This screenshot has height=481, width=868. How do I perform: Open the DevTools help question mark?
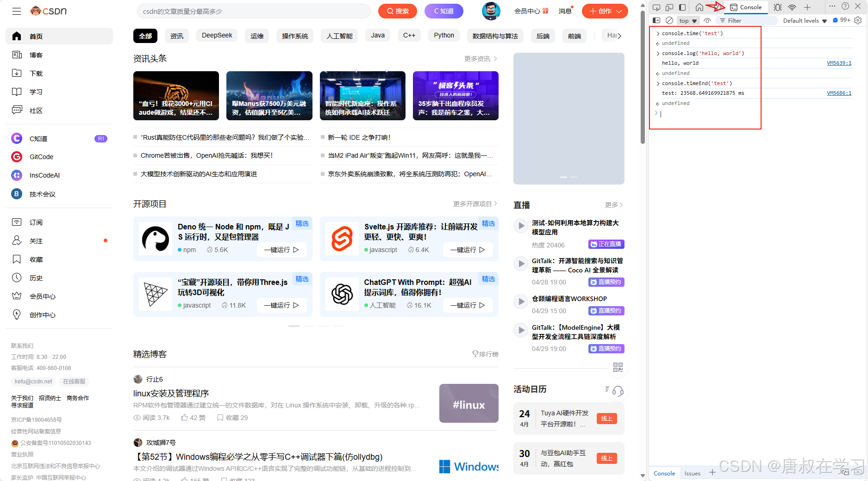[x=845, y=6]
